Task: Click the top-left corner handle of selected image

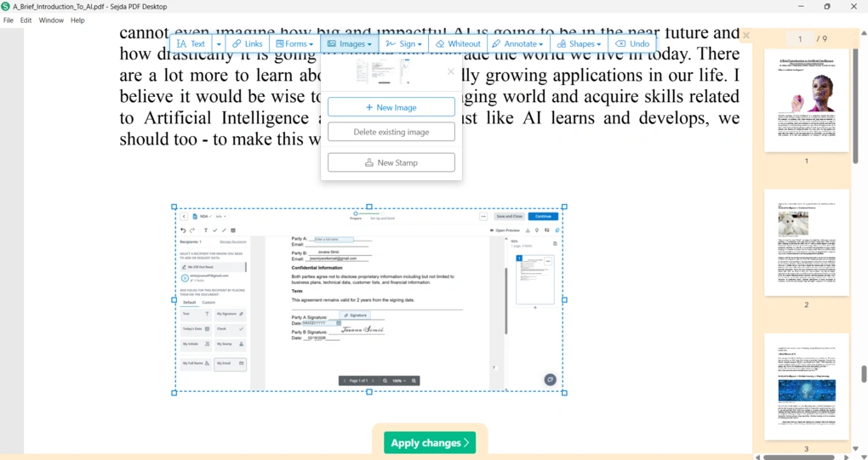Action: [174, 207]
